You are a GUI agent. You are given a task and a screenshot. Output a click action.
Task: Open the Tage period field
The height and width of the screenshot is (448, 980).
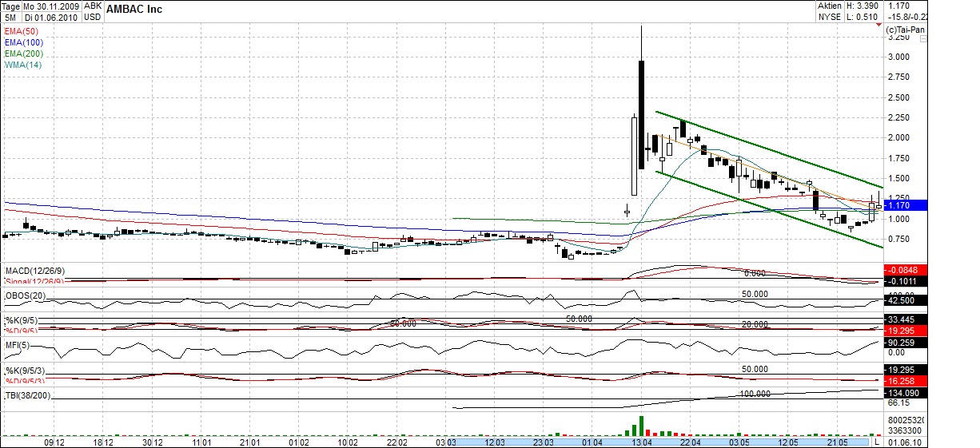tap(11, 6)
